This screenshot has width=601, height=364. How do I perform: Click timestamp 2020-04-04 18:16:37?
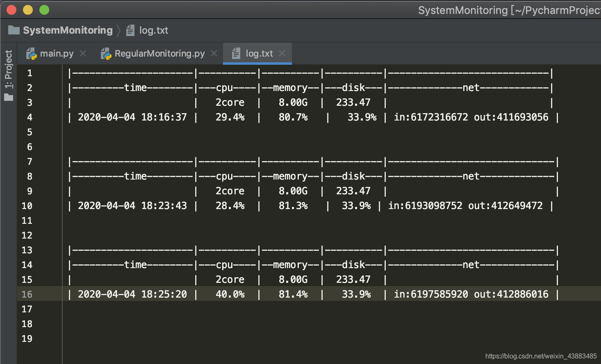(x=132, y=117)
